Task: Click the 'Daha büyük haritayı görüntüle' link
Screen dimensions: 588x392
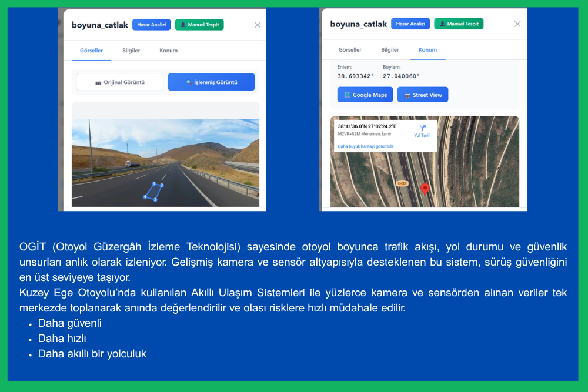Action: tap(364, 146)
